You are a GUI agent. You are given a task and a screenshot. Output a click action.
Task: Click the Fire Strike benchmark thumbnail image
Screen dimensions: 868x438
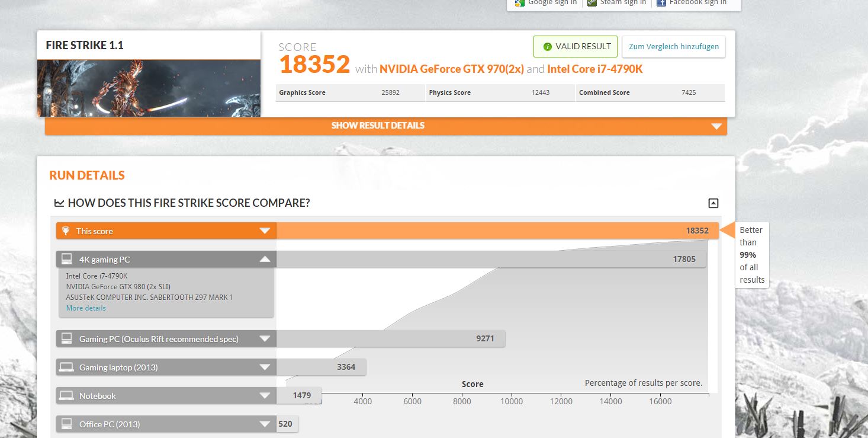(x=149, y=88)
